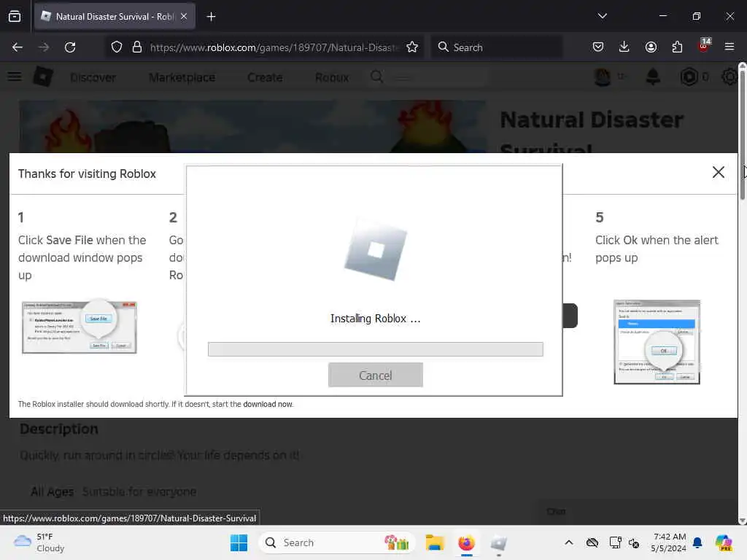The height and width of the screenshot is (560, 747).
Task: Click the download now link
Action: coord(268,404)
